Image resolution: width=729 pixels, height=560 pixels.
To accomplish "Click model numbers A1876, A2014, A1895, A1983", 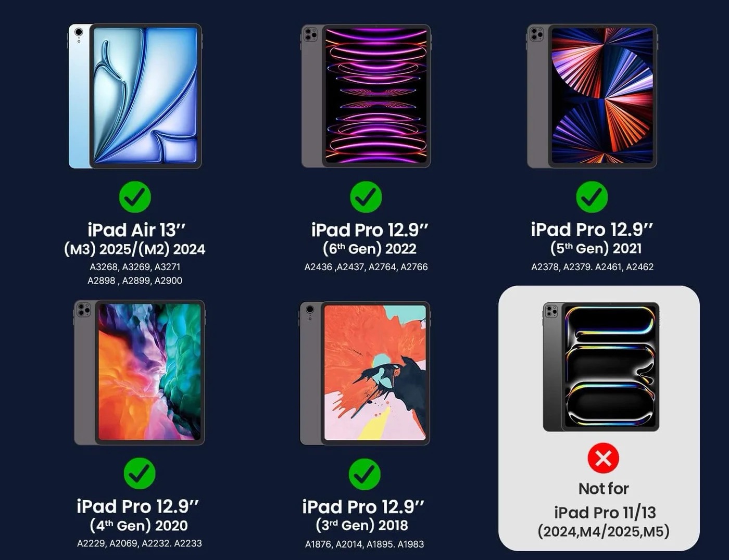I will (364, 544).
